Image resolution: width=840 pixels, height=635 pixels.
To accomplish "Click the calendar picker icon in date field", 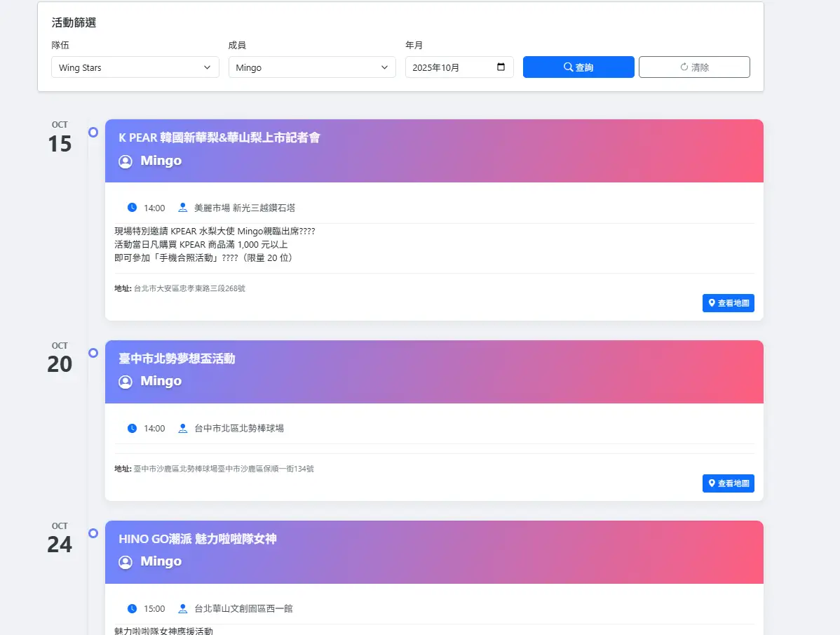I will [501, 67].
